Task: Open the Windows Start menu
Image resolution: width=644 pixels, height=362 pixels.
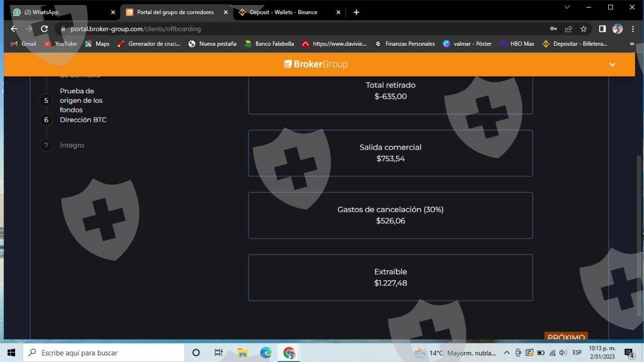Action: click(11, 352)
